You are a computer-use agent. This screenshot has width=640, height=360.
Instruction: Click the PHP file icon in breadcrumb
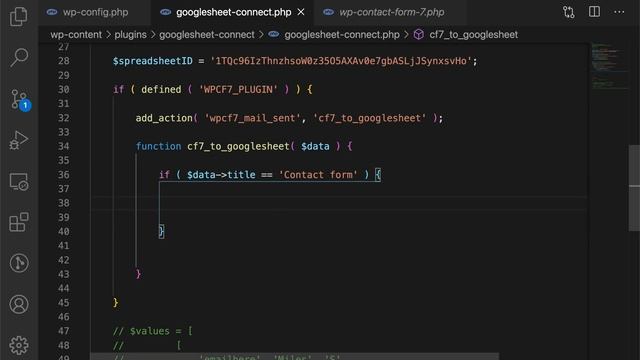(274, 35)
